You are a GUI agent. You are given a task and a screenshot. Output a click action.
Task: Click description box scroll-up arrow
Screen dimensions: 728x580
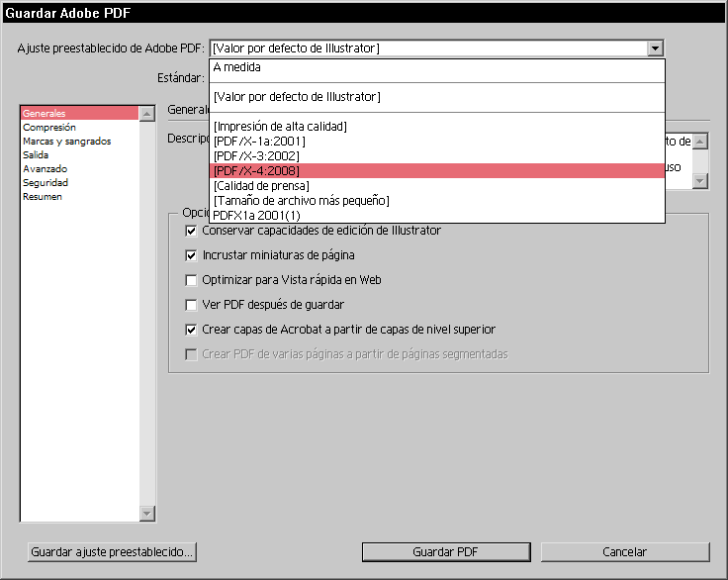click(x=700, y=142)
